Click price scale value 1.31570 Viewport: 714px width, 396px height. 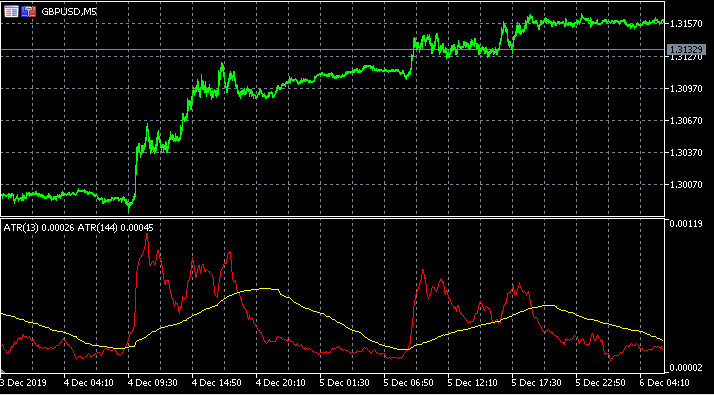[686, 24]
